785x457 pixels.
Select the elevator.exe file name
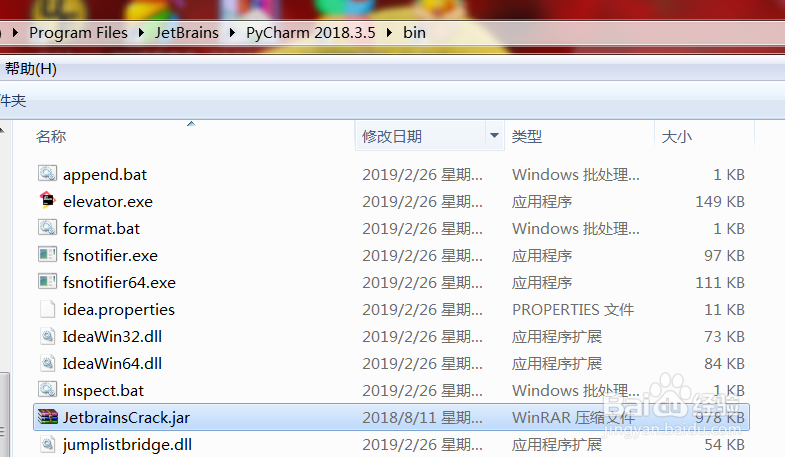click(x=108, y=201)
